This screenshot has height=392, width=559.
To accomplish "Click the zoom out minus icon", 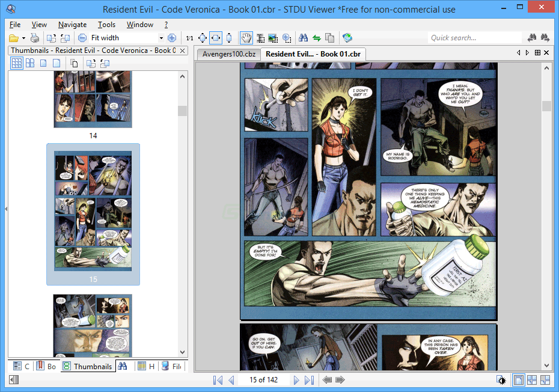I will pyautogui.click(x=82, y=38).
